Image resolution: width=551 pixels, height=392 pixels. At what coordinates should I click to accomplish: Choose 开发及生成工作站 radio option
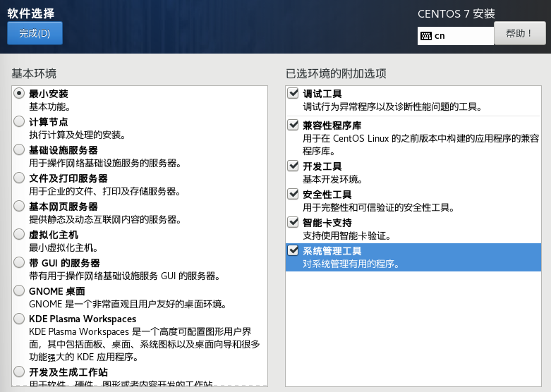(19, 372)
